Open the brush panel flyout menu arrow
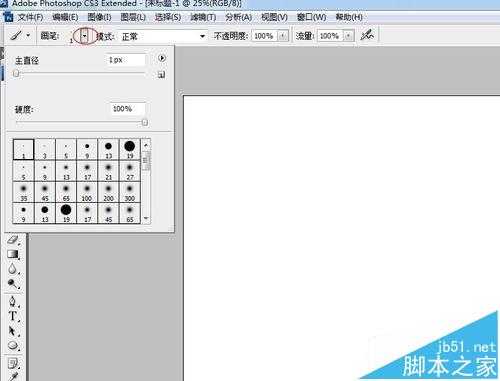Viewport: 500px width, 381px height. [x=162, y=58]
